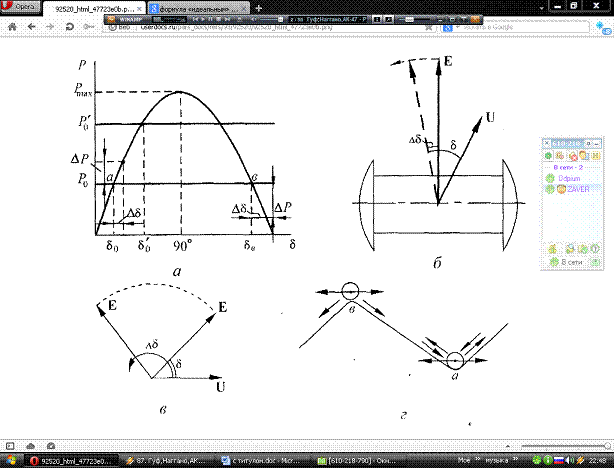Click the Opera menu button
This screenshot has width=614, height=468.
pos(20,6)
